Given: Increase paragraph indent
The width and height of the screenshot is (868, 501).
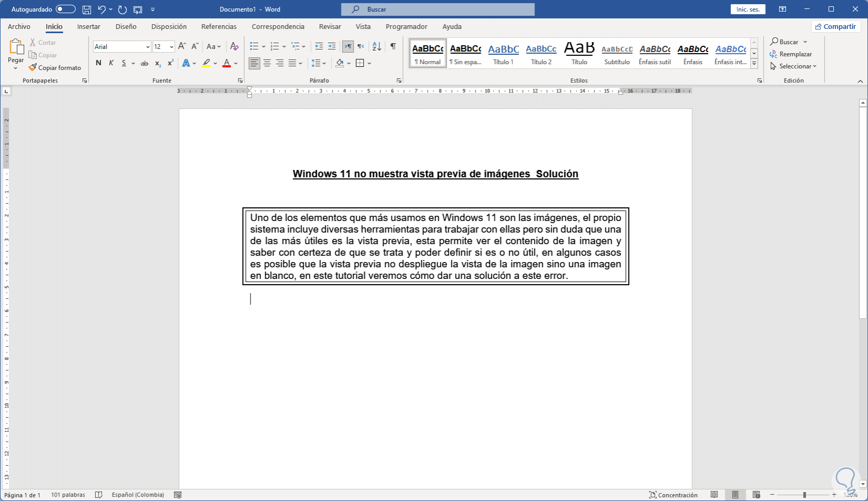Looking at the screenshot, I should click(x=331, y=46).
